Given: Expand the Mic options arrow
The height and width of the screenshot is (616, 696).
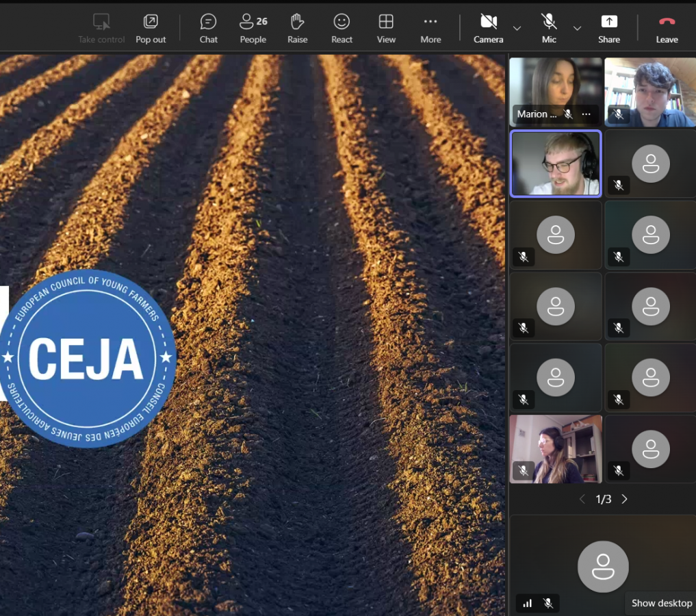Looking at the screenshot, I should click(577, 28).
